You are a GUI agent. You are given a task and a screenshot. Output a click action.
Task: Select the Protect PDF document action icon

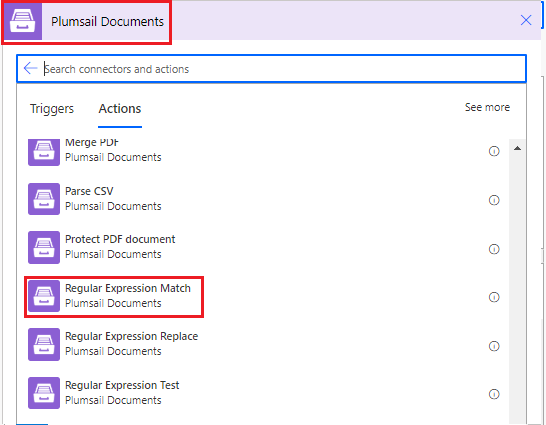[44, 247]
